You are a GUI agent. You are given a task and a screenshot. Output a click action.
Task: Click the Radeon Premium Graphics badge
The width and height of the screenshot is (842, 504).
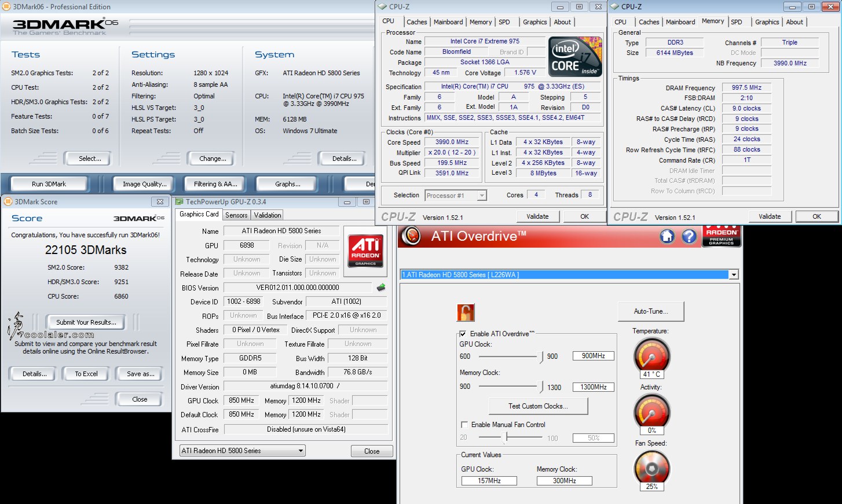tap(722, 236)
